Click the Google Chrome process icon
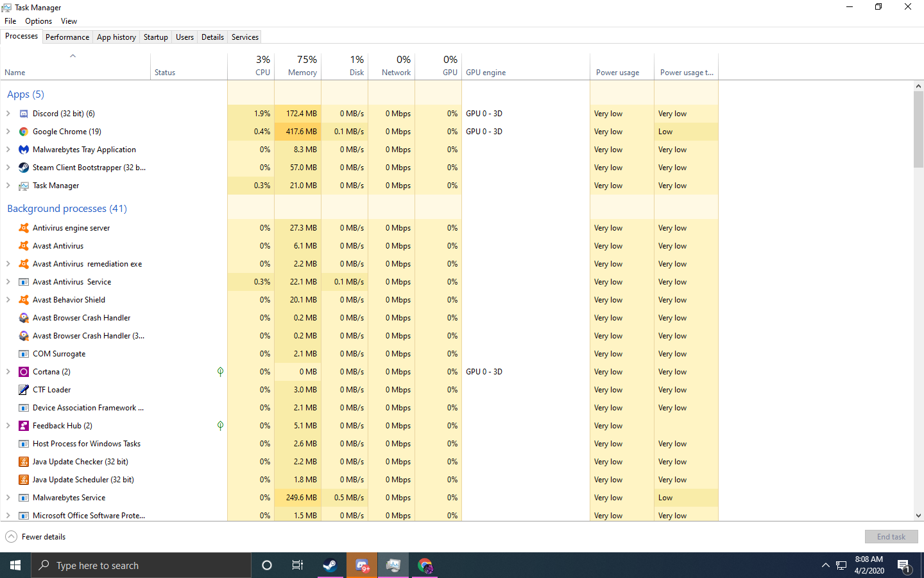The width and height of the screenshot is (924, 578). 24,132
